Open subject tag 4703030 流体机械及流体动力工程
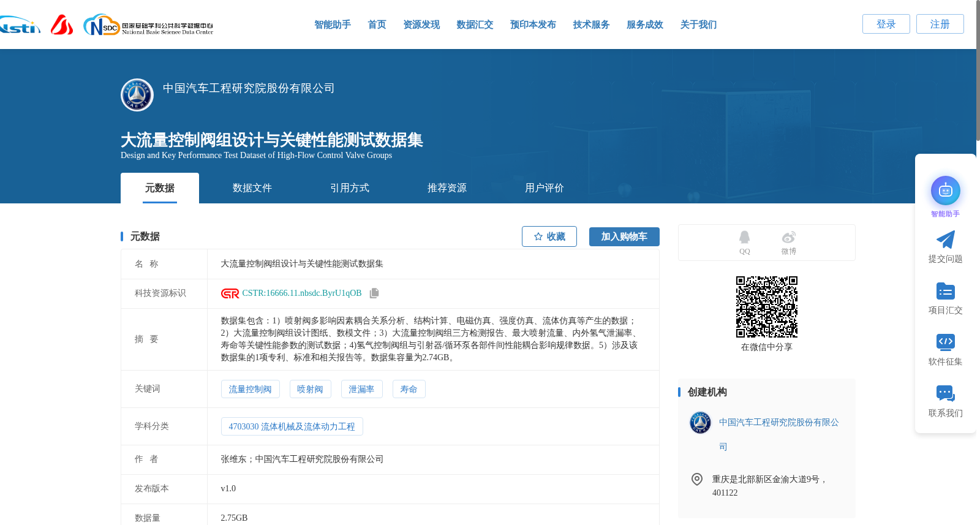 coord(292,426)
